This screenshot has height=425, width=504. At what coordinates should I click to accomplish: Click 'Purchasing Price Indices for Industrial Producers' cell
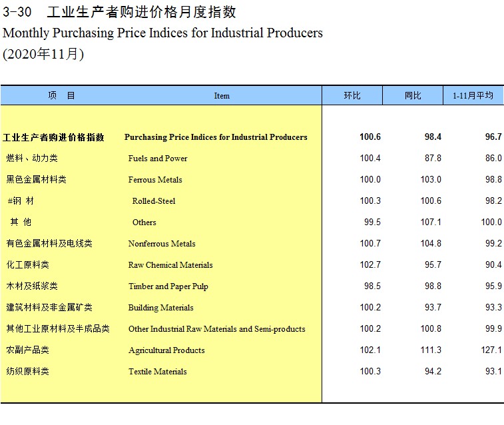(x=216, y=137)
